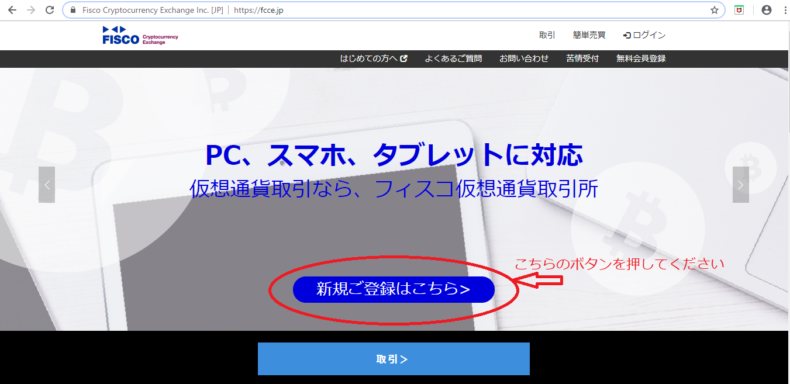This screenshot has width=790, height=384.
Task: Open the red shield extension icon
Action: [x=739, y=10]
